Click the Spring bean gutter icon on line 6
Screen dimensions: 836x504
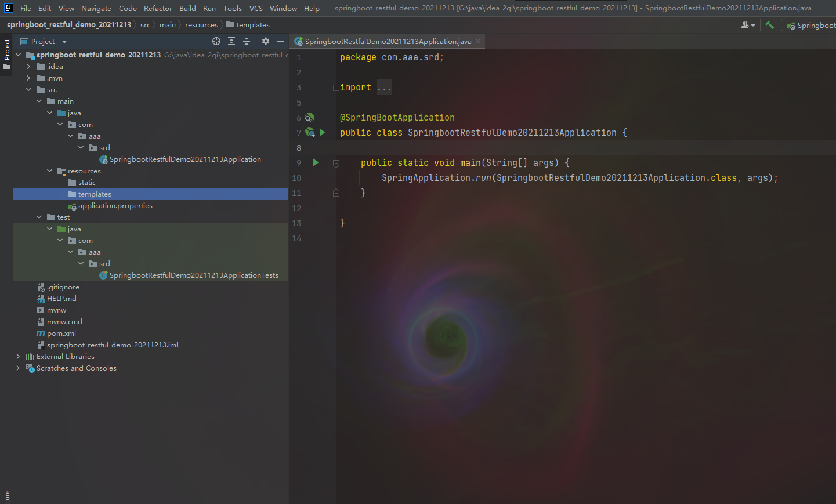click(310, 118)
